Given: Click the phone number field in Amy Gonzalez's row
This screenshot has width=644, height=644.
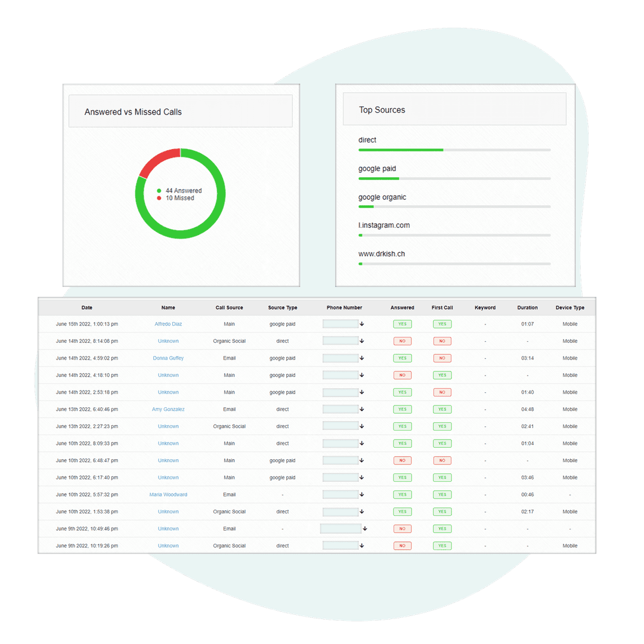Looking at the screenshot, I should [340, 410].
